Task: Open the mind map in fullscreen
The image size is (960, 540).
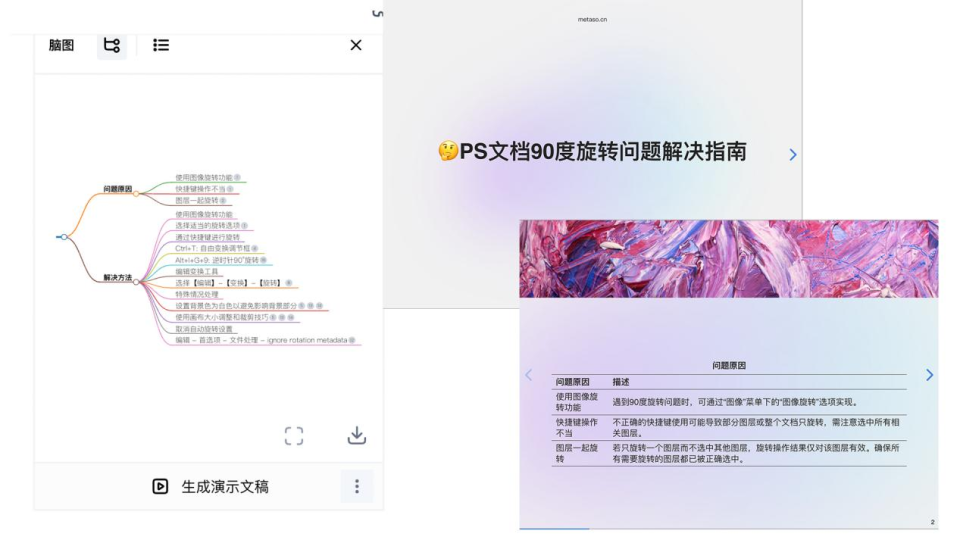Action: click(294, 436)
